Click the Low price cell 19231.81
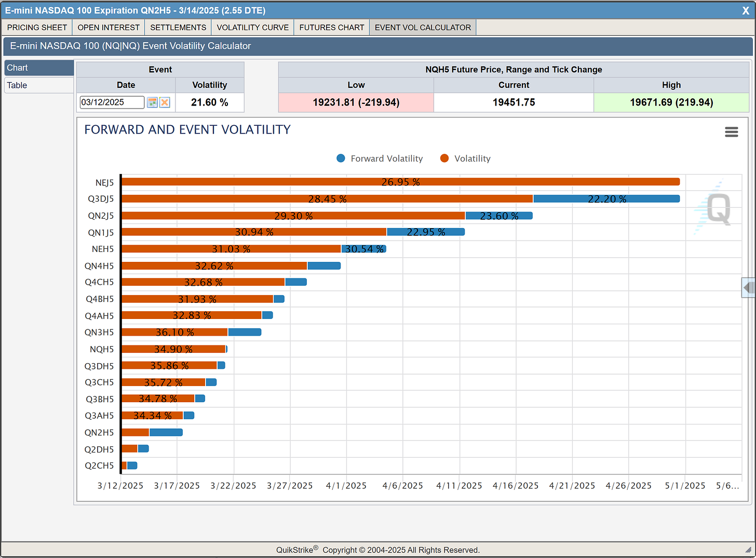 click(356, 102)
